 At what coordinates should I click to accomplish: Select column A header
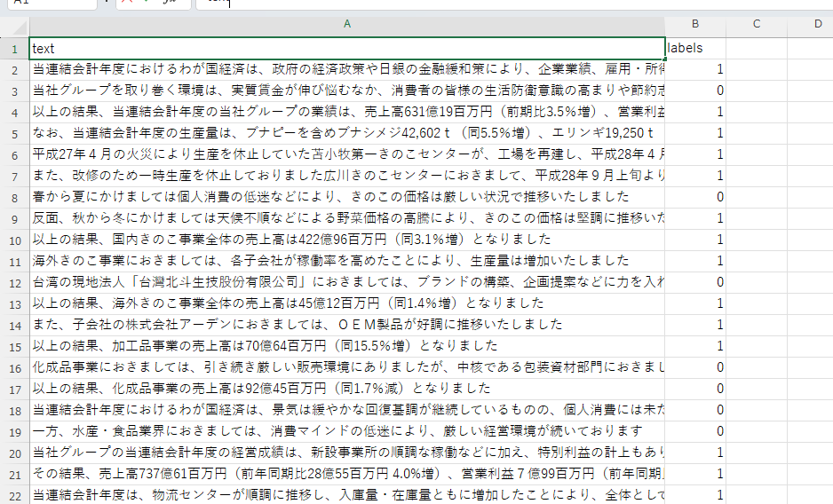click(x=346, y=24)
